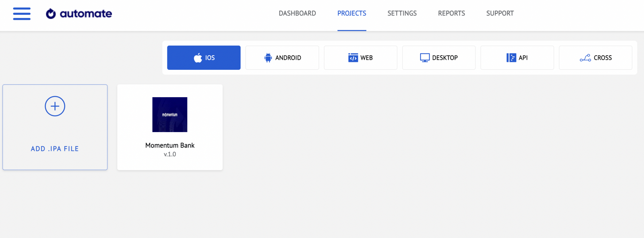Click the Apple icon in iOS tab

198,58
